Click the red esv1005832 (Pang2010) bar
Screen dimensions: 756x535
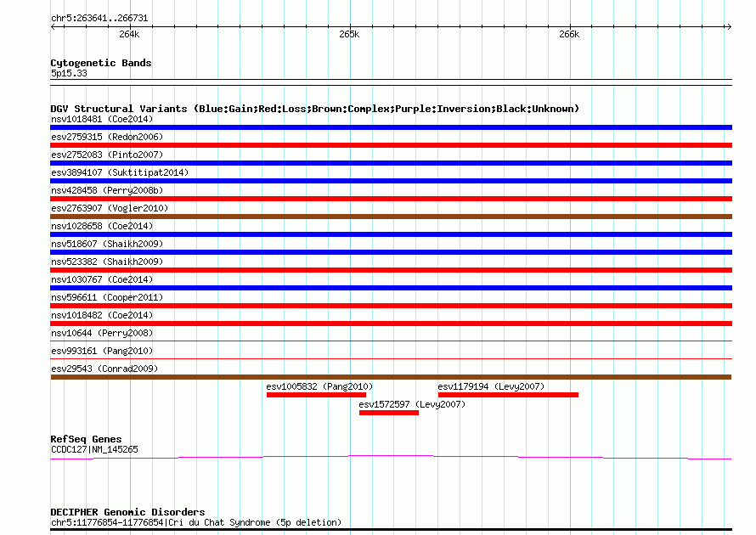tap(316, 395)
